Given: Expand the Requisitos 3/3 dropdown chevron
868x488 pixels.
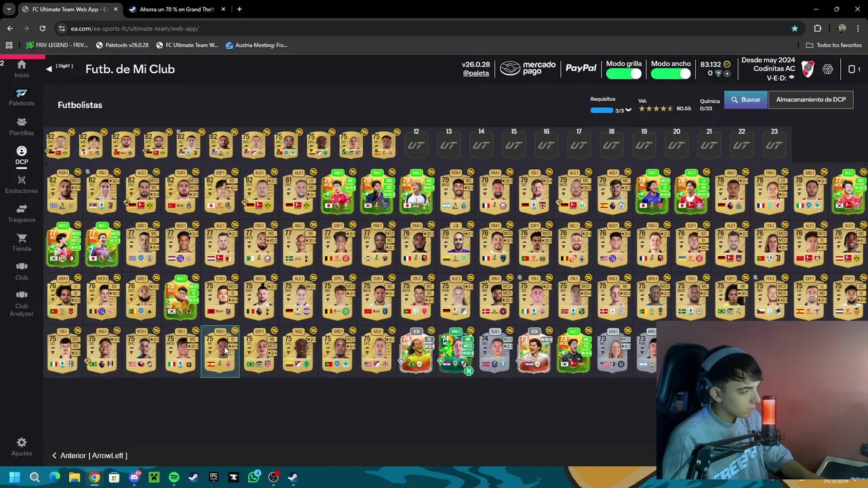Looking at the screenshot, I should 628,110.
